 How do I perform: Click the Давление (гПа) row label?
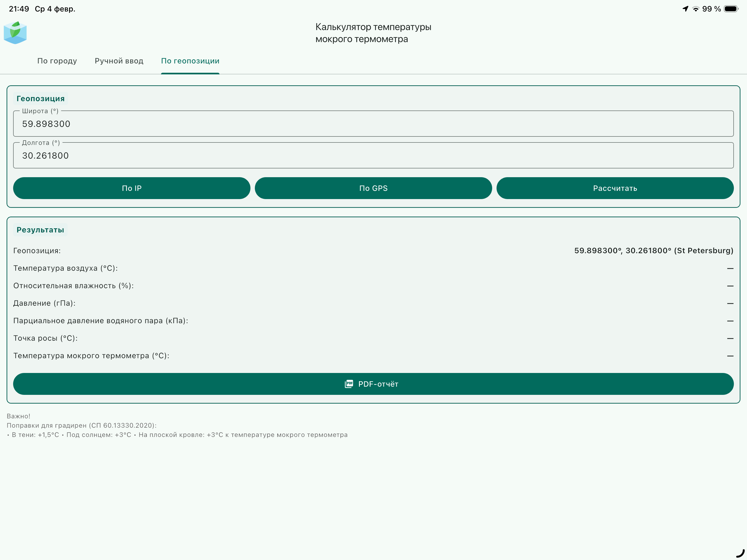point(44,303)
